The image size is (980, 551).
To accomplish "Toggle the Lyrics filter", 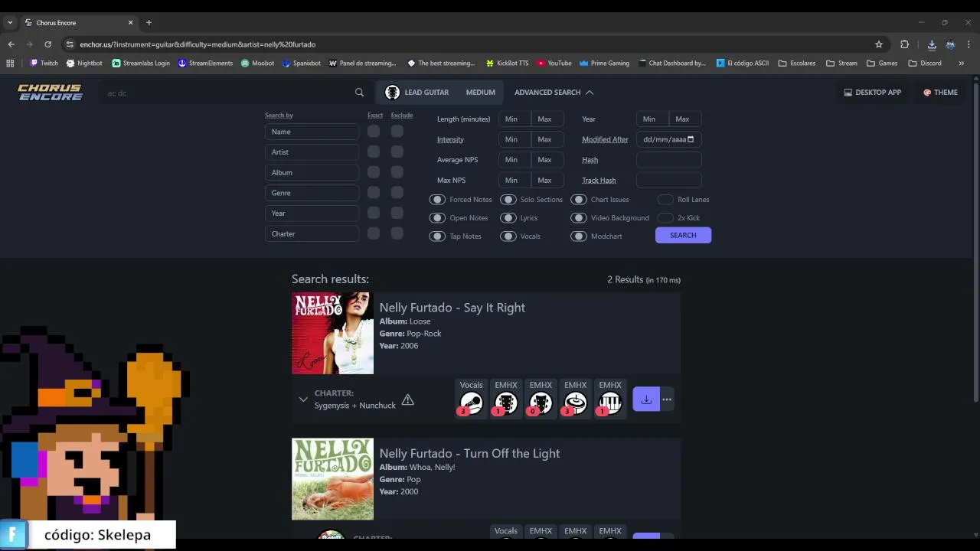I will click(x=508, y=218).
